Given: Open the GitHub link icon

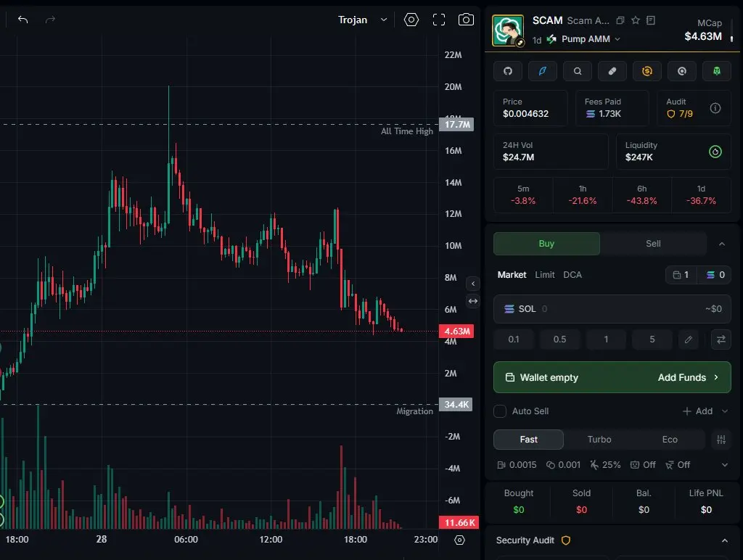Looking at the screenshot, I should tap(508, 71).
